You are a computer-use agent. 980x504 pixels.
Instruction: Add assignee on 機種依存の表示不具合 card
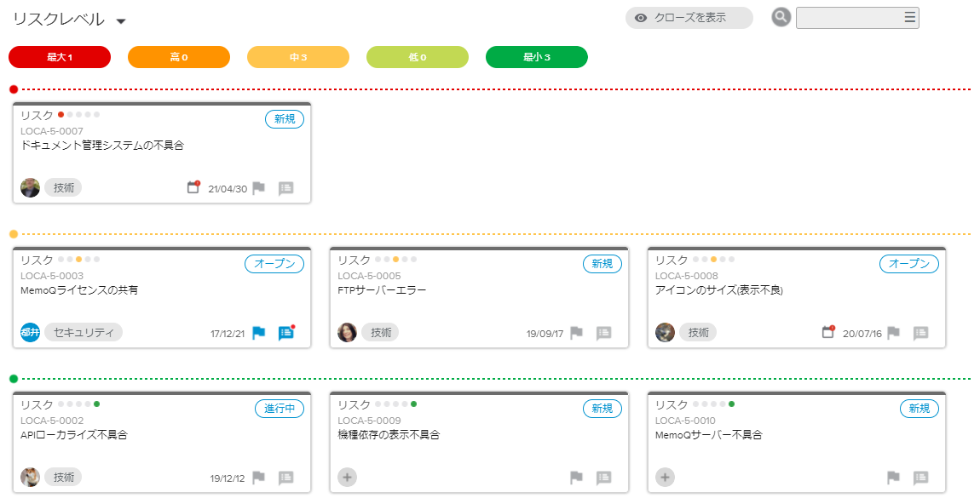click(x=347, y=477)
